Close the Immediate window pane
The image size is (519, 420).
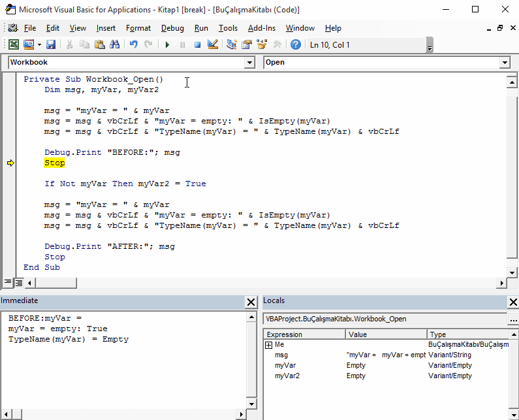tap(251, 302)
